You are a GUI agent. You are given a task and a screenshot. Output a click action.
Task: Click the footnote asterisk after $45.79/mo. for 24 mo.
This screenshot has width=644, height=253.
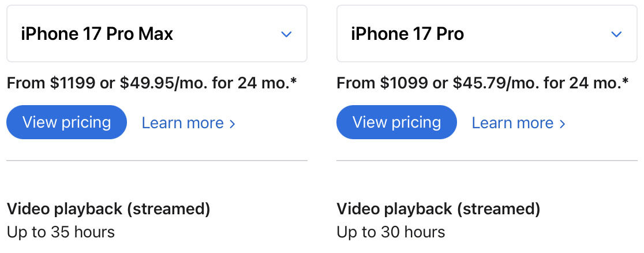(x=626, y=80)
